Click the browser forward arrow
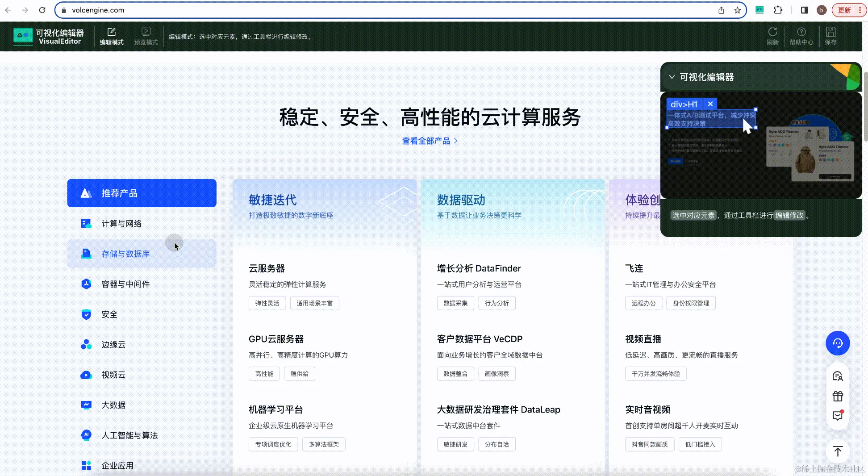 25,10
